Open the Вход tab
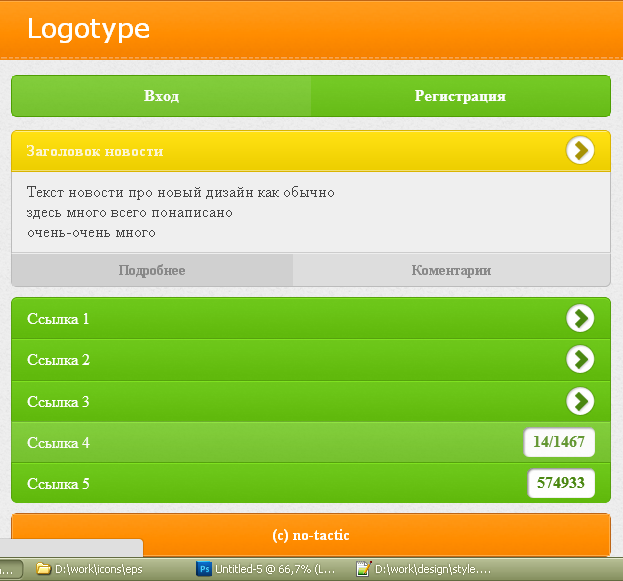Image resolution: width=623 pixels, height=581 pixels. (161, 96)
